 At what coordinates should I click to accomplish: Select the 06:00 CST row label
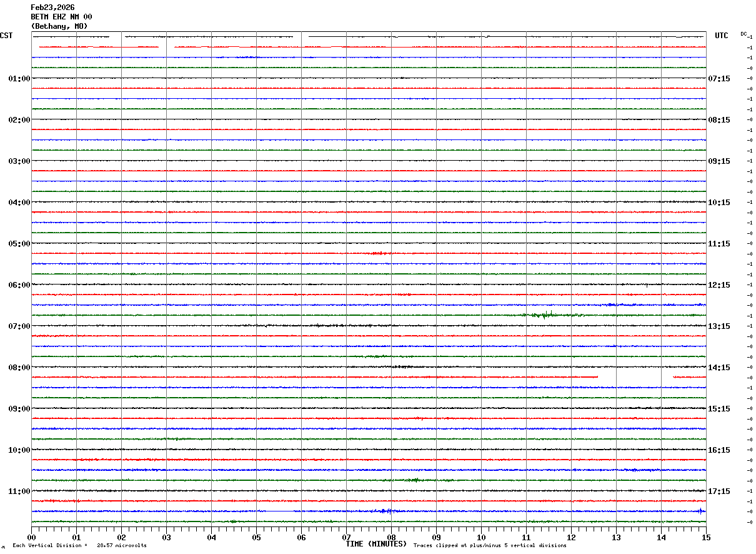point(19,285)
